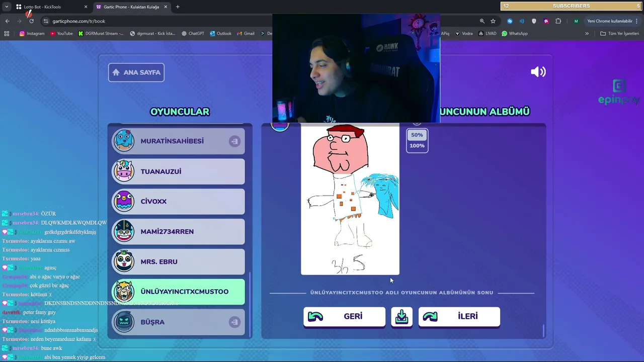Select player MAMI2734RREN
The height and width of the screenshot is (362, 644).
point(178,231)
